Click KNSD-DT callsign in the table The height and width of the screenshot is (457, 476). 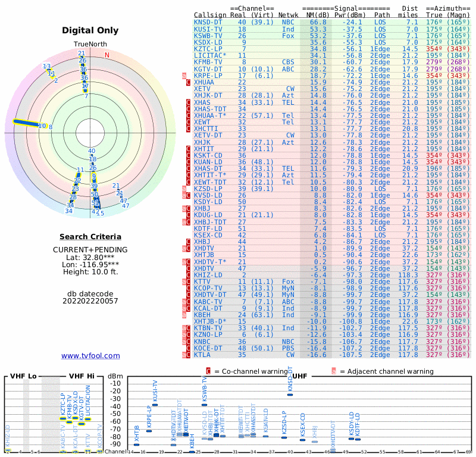point(208,23)
